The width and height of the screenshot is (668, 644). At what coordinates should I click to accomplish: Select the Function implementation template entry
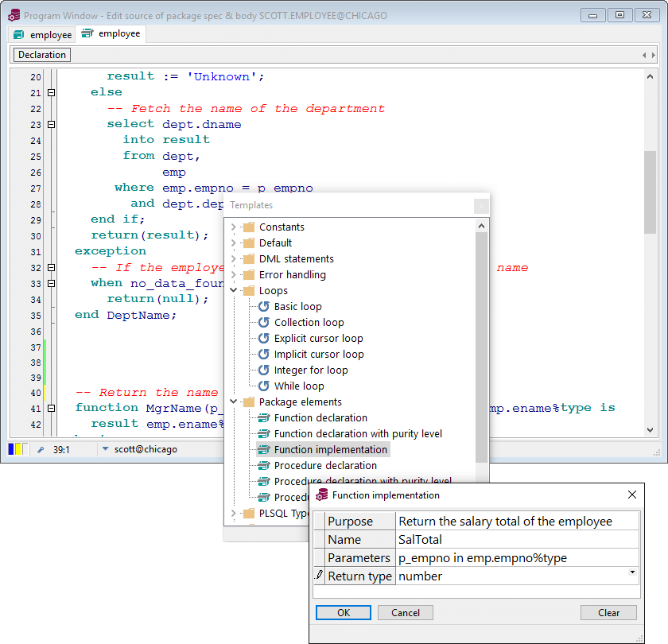(330, 449)
